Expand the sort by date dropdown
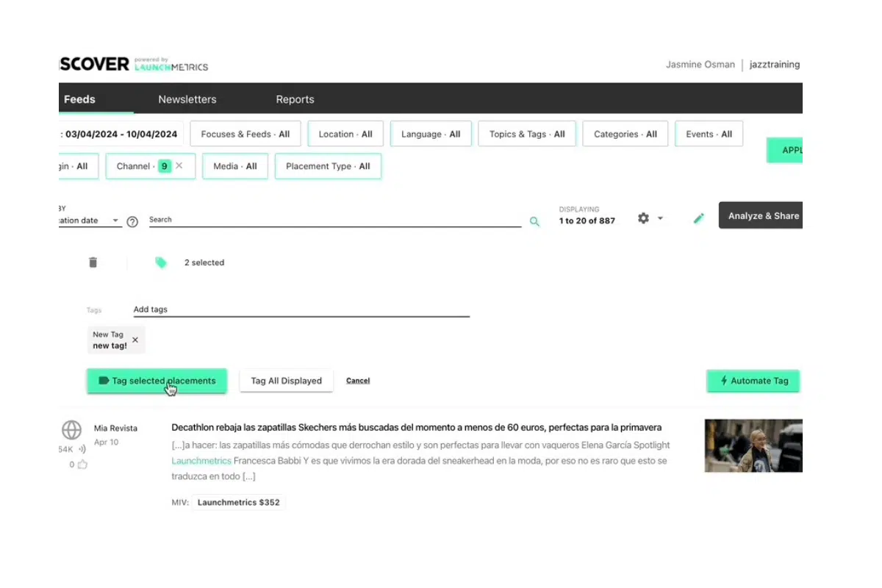 pyautogui.click(x=115, y=220)
